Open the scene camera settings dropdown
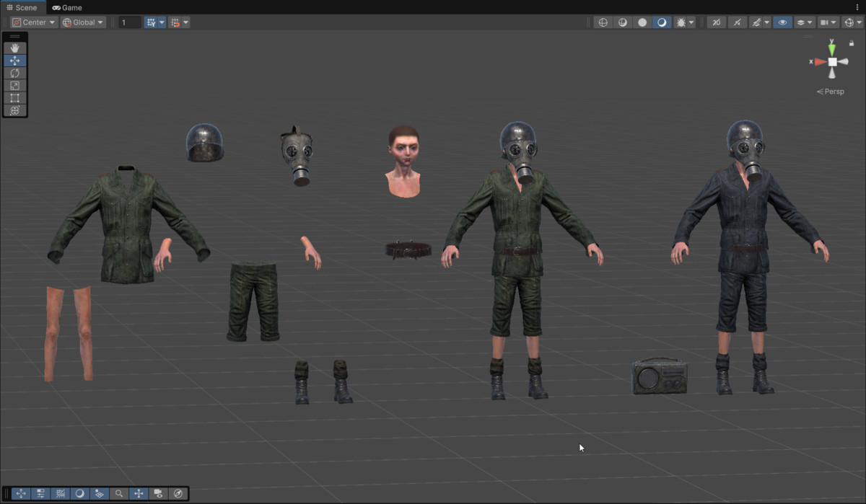This screenshot has width=866, height=504. pos(828,22)
